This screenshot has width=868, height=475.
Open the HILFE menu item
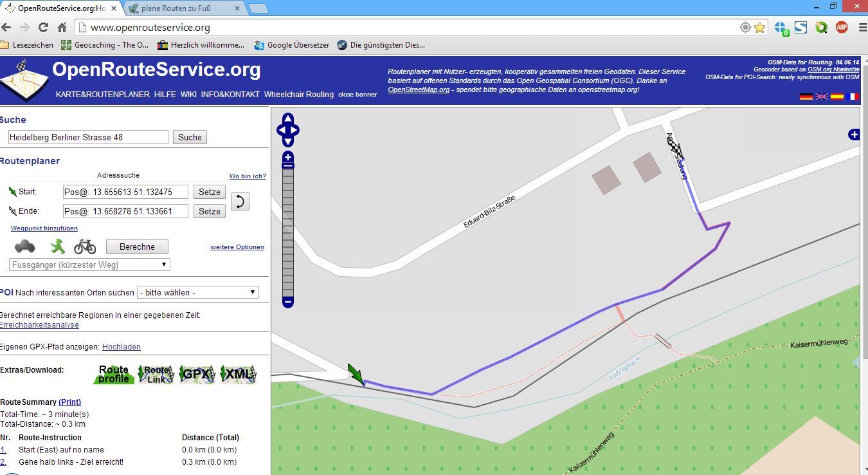click(165, 95)
